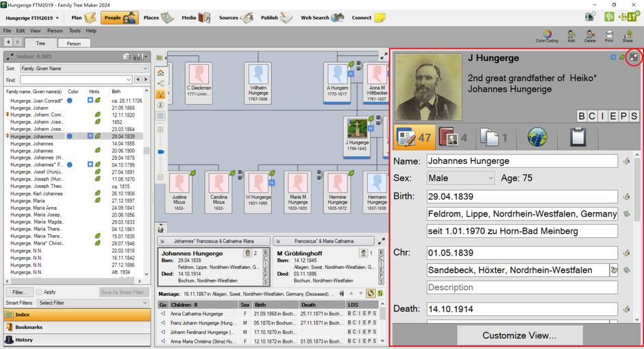Tick the Apply filter checkbox
The image size is (644, 349).
coord(39,292)
